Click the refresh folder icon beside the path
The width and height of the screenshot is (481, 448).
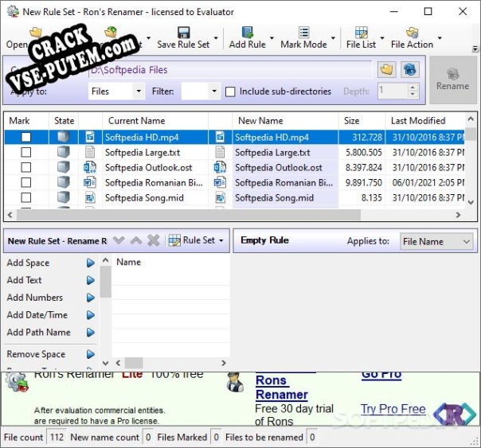click(x=409, y=70)
